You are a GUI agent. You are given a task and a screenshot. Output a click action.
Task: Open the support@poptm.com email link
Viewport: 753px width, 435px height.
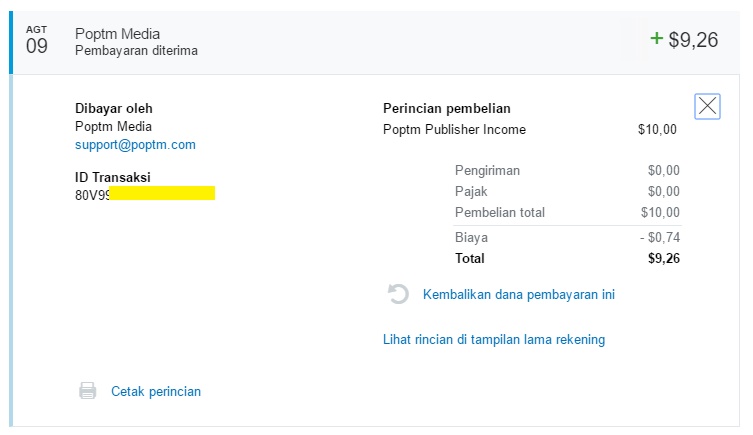coord(135,145)
